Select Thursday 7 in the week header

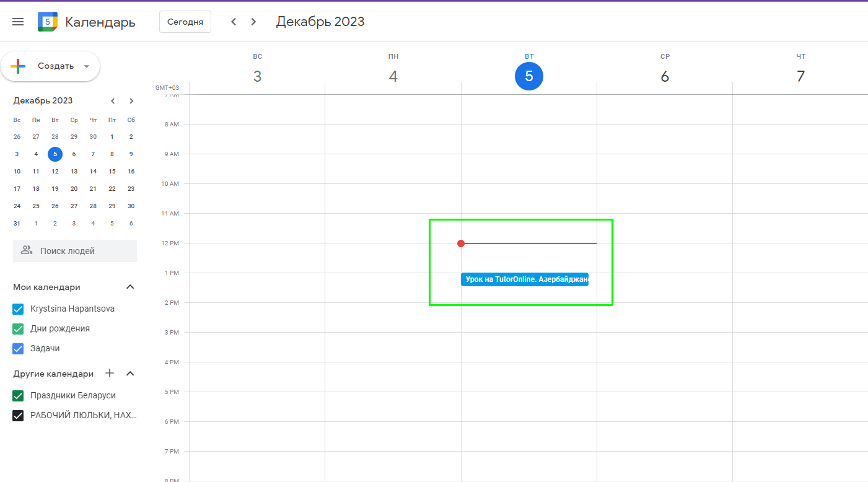pyautogui.click(x=800, y=76)
